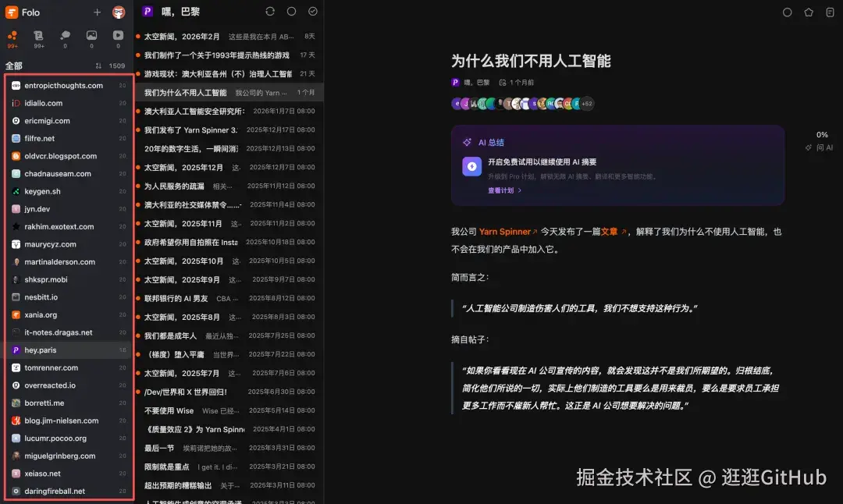This screenshot has height=504, width=843.
Task: Open the lucumr.pocoo.org feed
Action: [x=68, y=438]
